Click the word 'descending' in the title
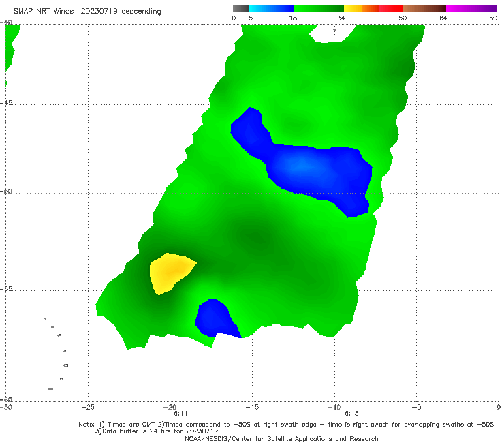Screen dimensions: 504x443 pyautogui.click(x=141, y=12)
